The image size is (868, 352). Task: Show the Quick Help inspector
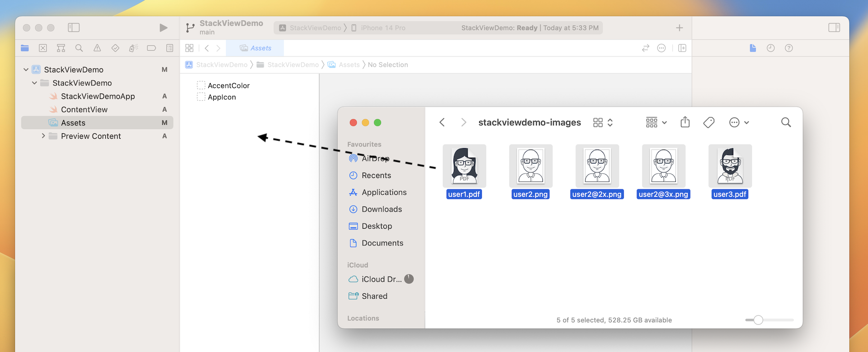(x=789, y=48)
